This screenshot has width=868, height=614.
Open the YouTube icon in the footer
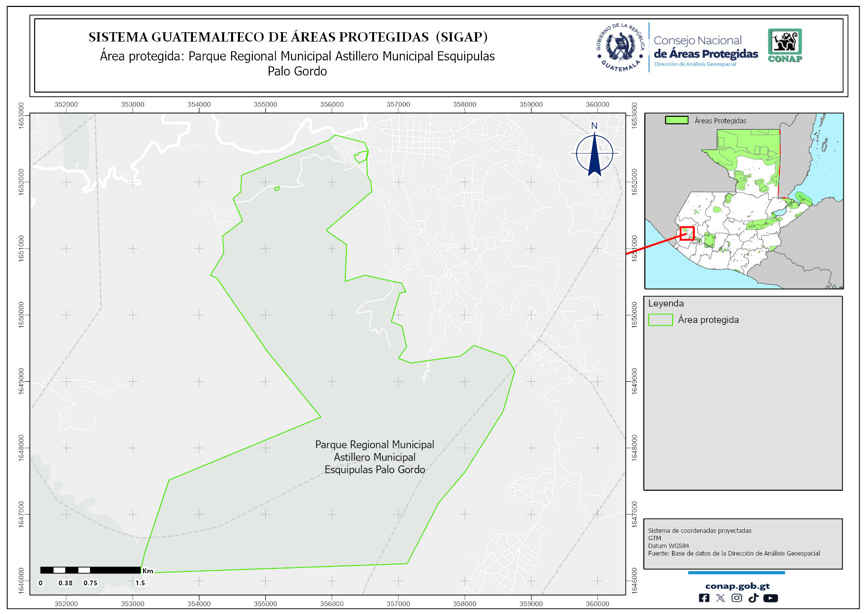tap(771, 598)
